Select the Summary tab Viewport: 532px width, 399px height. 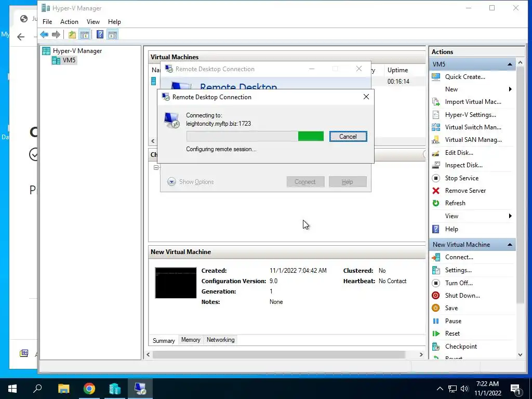click(x=164, y=341)
